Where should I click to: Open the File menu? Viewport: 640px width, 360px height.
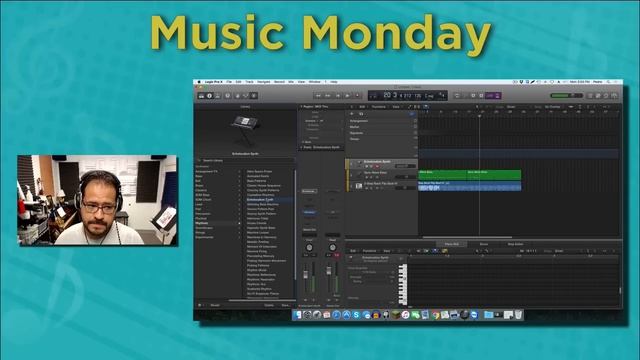click(x=229, y=82)
